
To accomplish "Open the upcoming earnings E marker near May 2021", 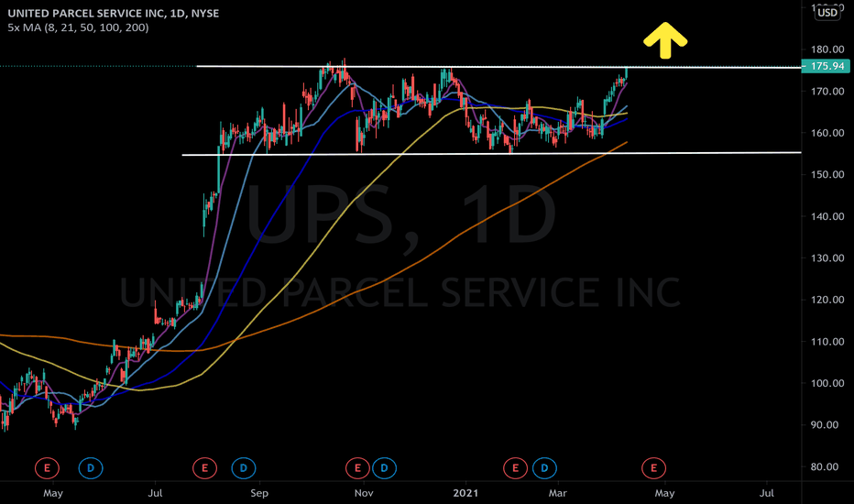I will click(x=653, y=467).
